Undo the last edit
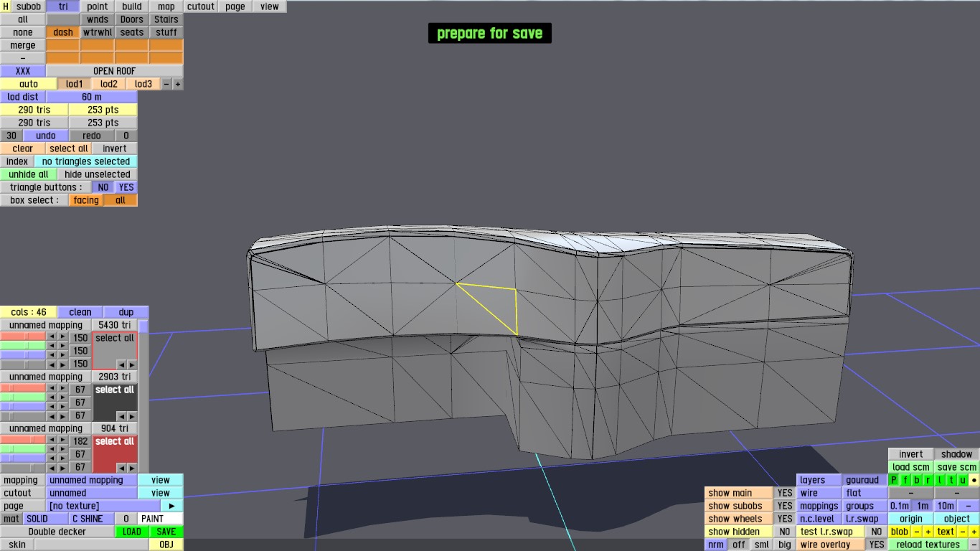Screen dimensions: 980x551 click(x=46, y=136)
